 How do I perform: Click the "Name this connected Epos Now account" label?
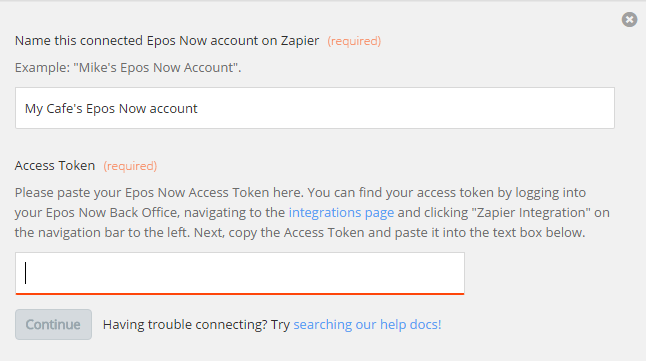tap(167, 41)
